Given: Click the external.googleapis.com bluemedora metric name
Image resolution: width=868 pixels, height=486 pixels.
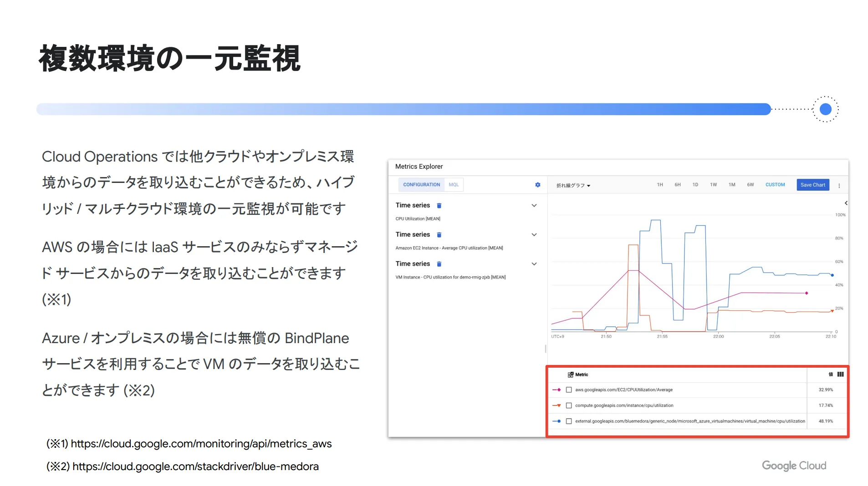Looking at the screenshot, I should (689, 421).
